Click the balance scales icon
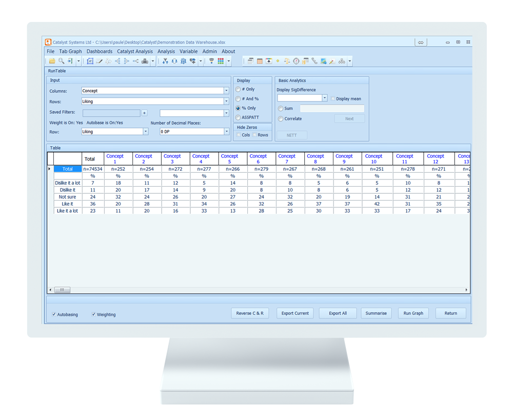This screenshot has width=513, height=420. 287,61
